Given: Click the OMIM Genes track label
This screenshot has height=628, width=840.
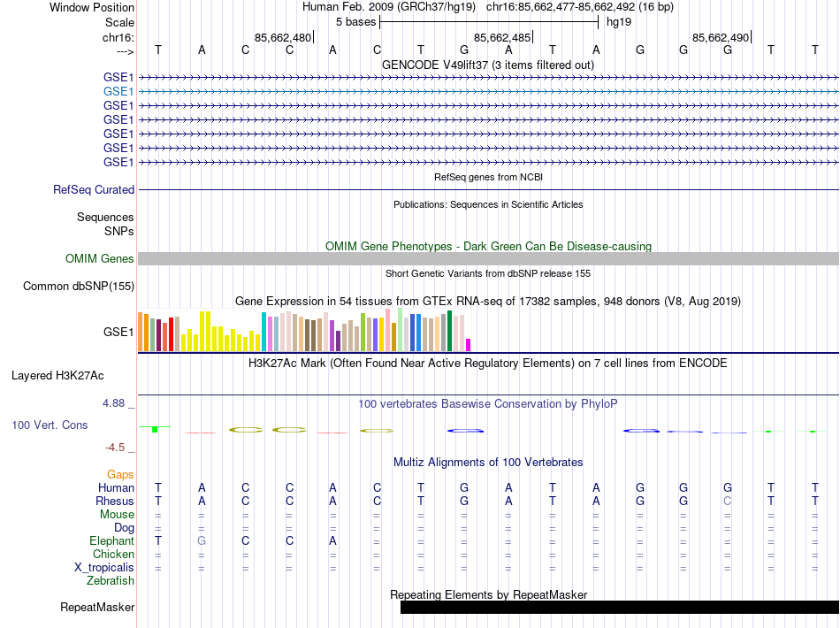Looking at the screenshot, I should [99, 259].
